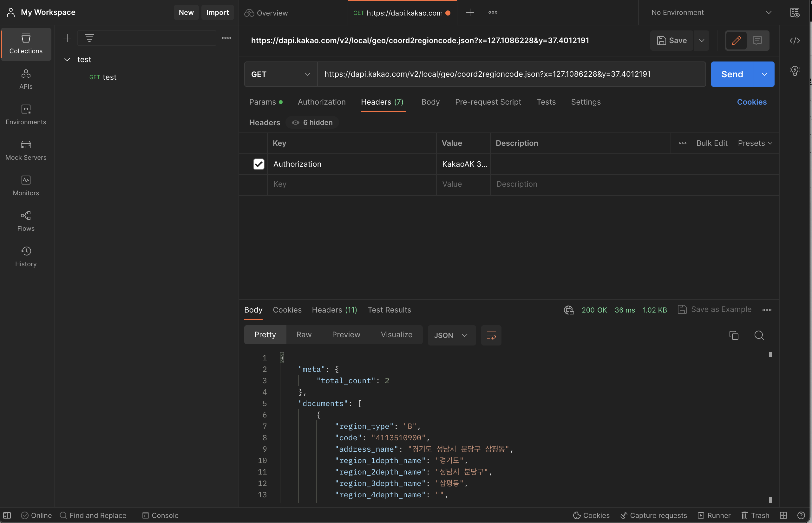Image resolution: width=812 pixels, height=523 pixels.
Task: Click the word wrap icon in response
Action: click(491, 335)
